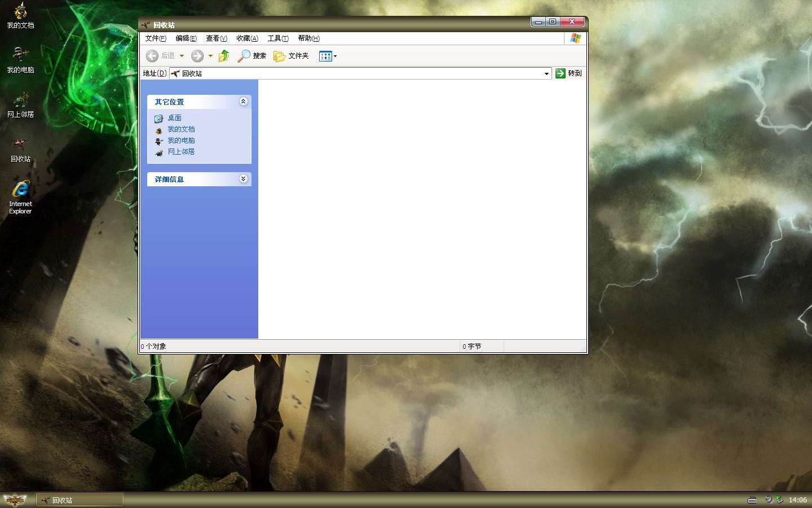The height and width of the screenshot is (508, 812).
Task: Click the 我的电脑 desktop icon
Action: coord(20,60)
